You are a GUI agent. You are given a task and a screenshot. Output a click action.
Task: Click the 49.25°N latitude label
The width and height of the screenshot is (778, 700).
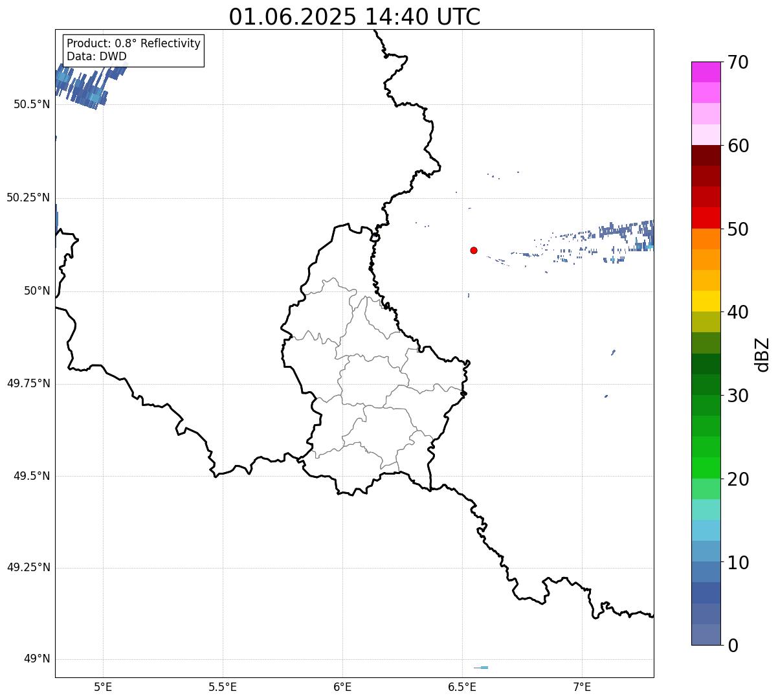click(x=28, y=568)
